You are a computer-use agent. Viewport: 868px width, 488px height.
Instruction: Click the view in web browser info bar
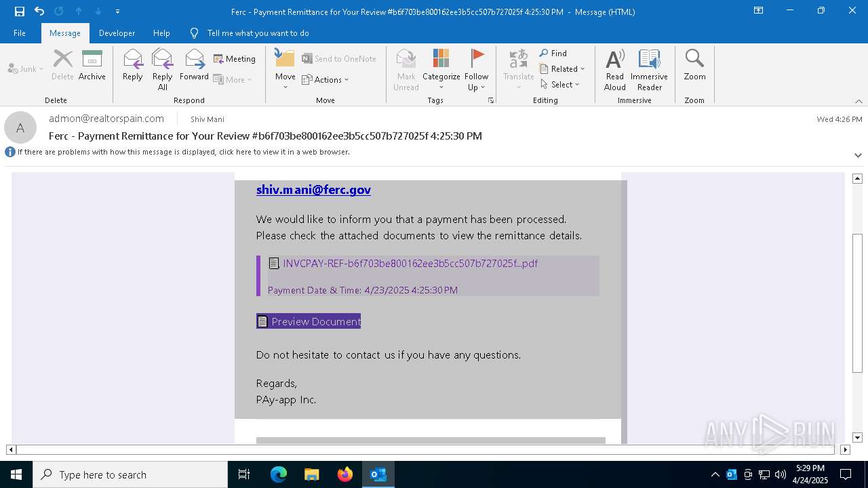pyautogui.click(x=183, y=152)
